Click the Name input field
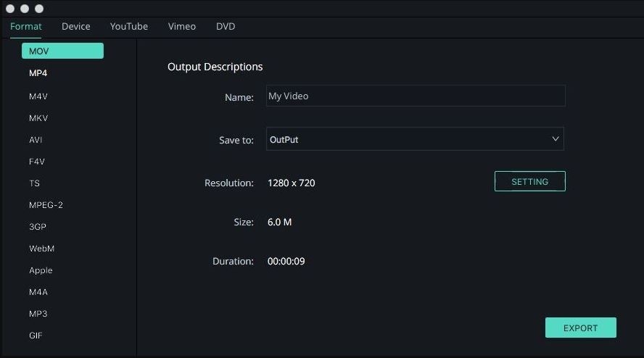644x358 pixels. click(415, 96)
